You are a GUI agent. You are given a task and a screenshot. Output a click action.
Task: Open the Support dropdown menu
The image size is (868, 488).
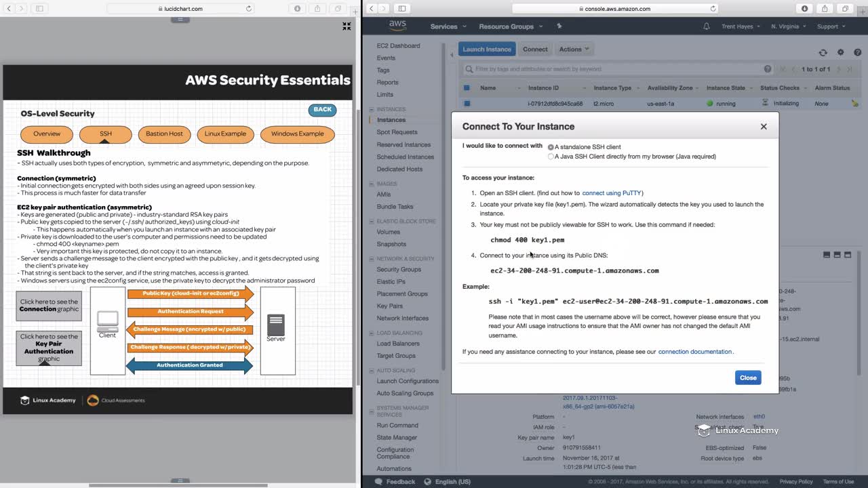coord(831,26)
